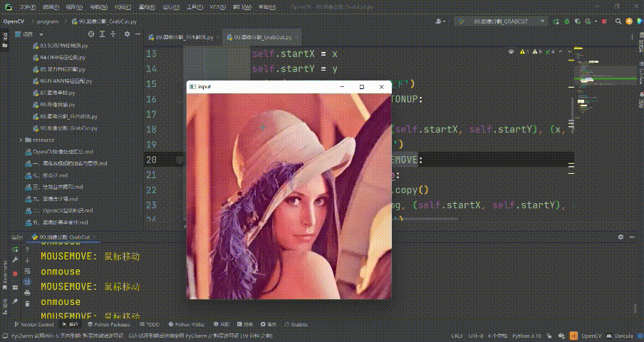Click the up-arrow icon in Run console

[x=28, y=249]
